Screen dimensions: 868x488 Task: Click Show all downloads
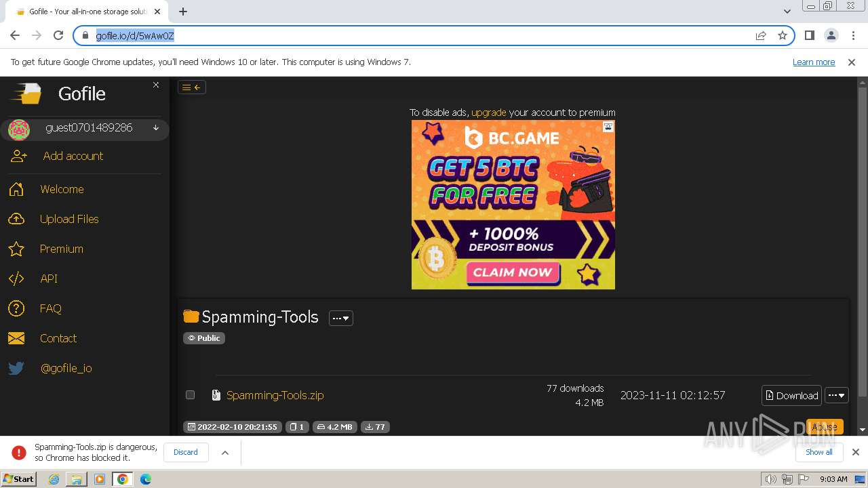click(819, 452)
